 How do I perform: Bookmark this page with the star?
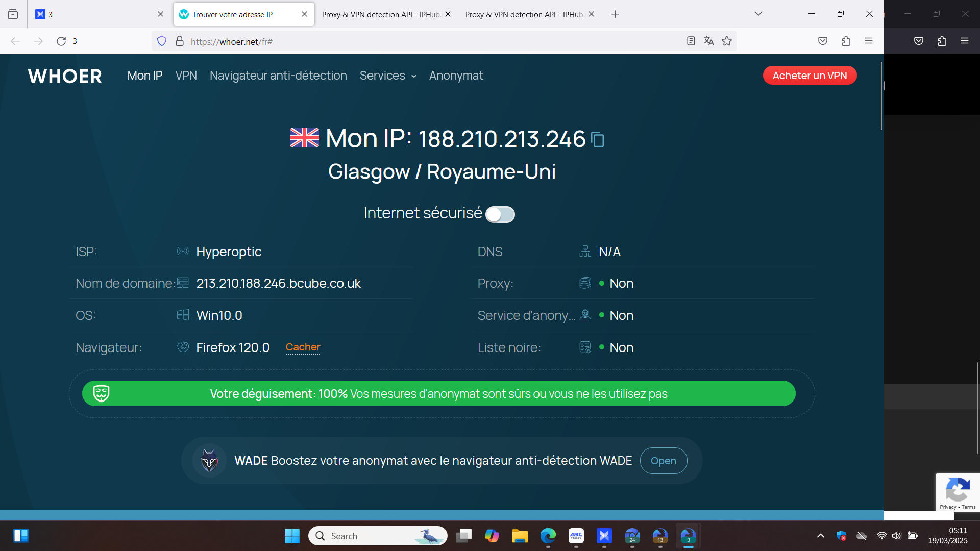(727, 41)
